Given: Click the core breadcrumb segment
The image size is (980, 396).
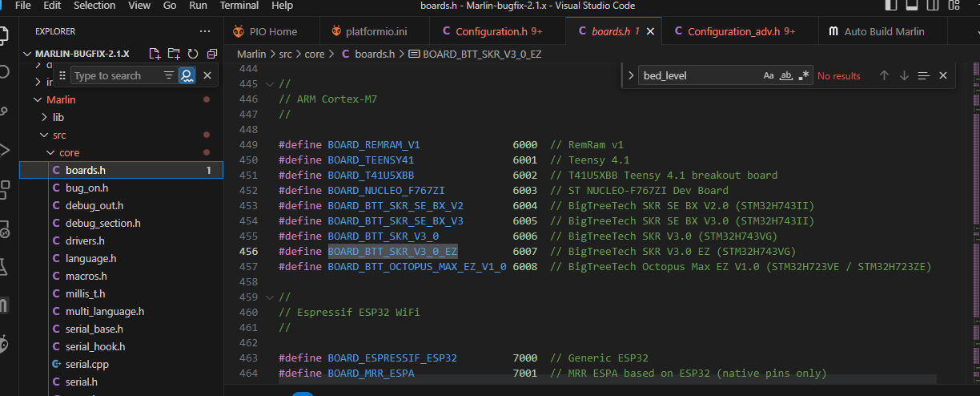Looking at the screenshot, I should 315,54.
